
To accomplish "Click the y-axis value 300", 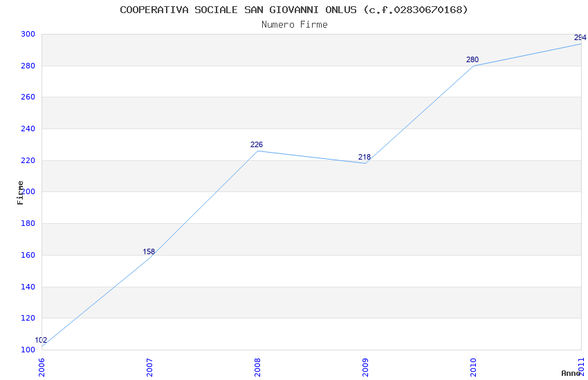I will [28, 34].
